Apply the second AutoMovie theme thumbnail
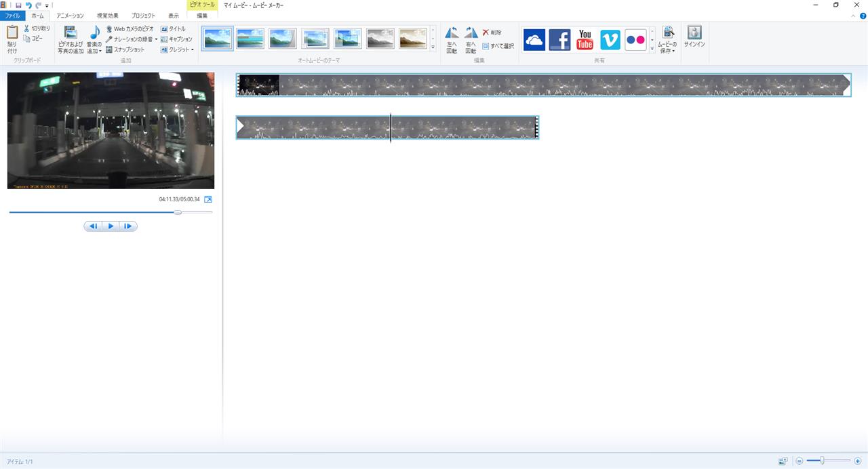 point(250,39)
